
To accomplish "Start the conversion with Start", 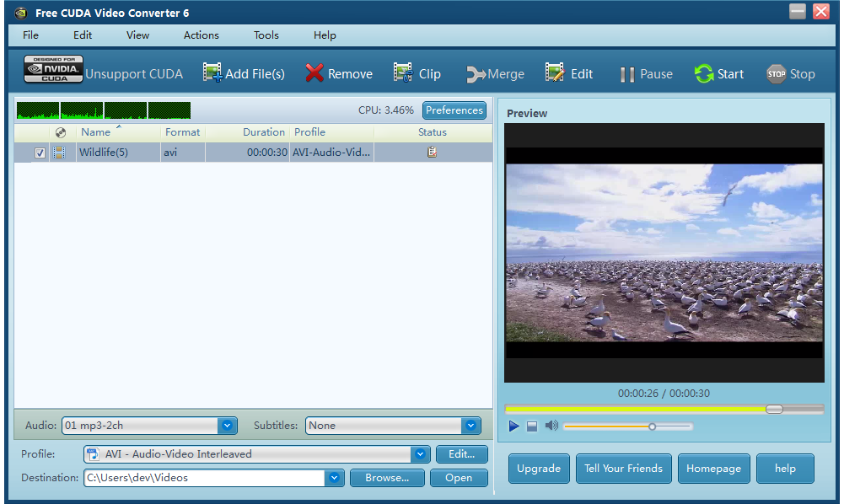I will coord(719,73).
